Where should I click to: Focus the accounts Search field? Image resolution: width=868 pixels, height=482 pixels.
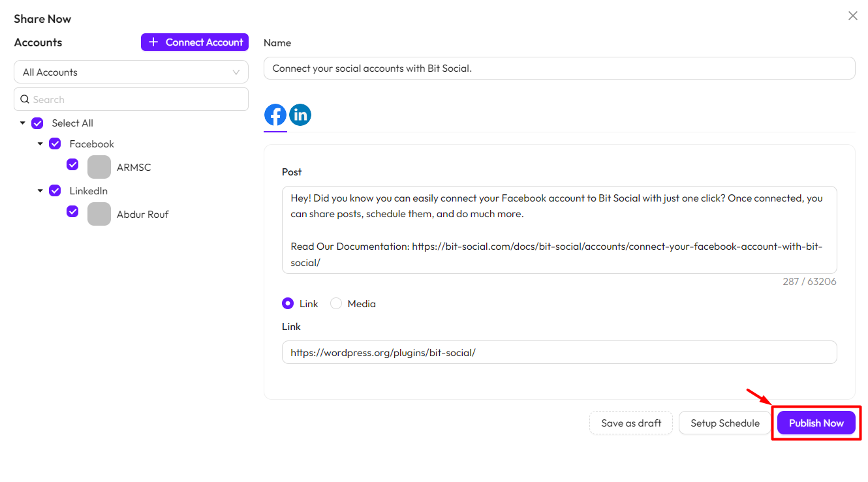[x=131, y=99]
